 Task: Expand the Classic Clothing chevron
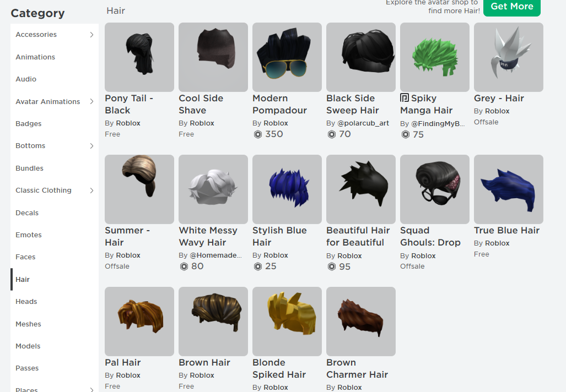[91, 190]
